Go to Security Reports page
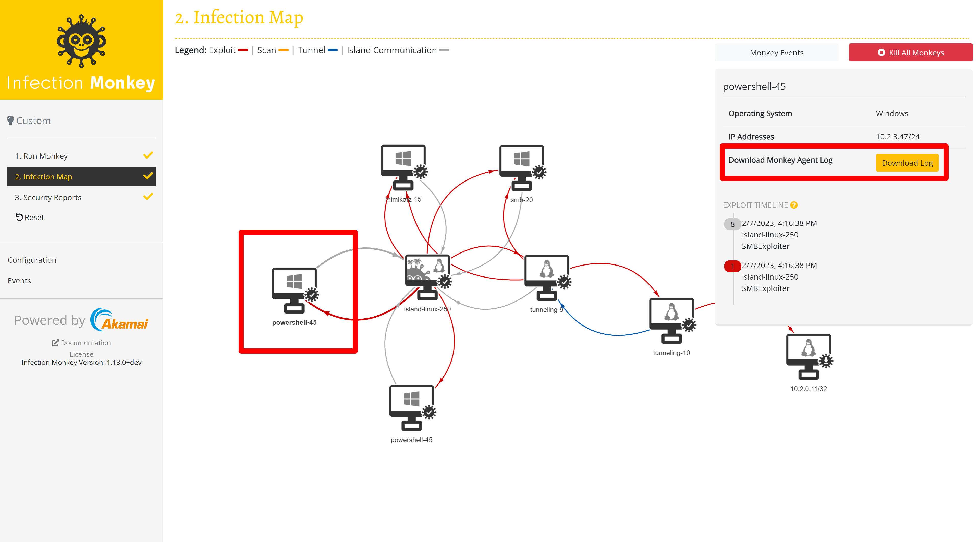The width and height of the screenshot is (980, 542). 48,197
